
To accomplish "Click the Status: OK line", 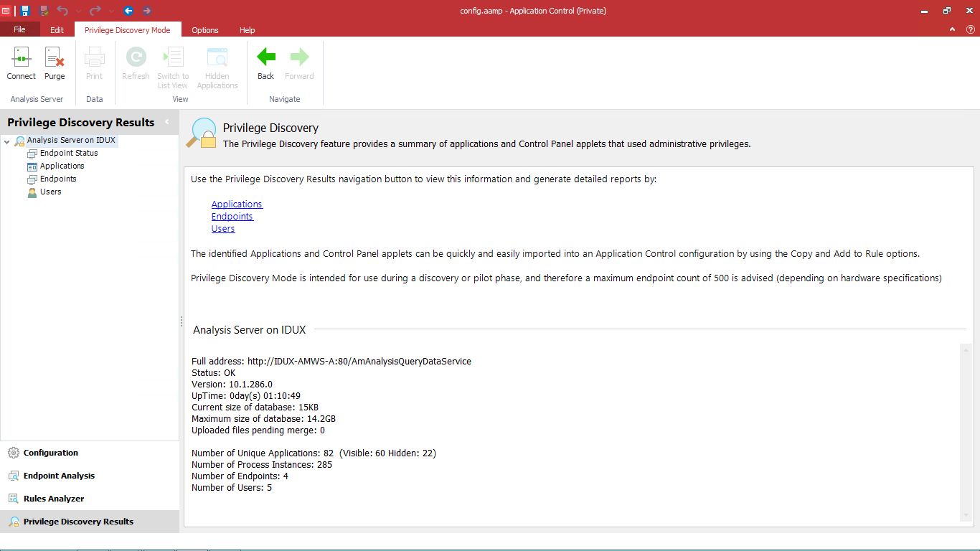I will (x=213, y=373).
